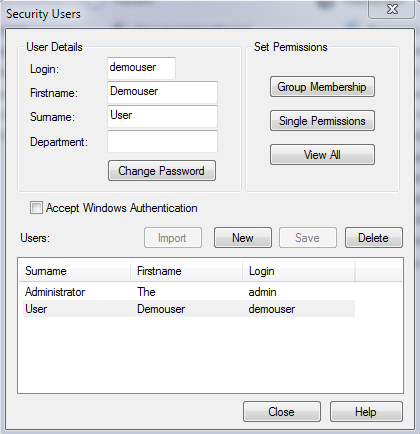Screen dimensions: 420x434
Task: Close window using title bar X
Action: 392,9
